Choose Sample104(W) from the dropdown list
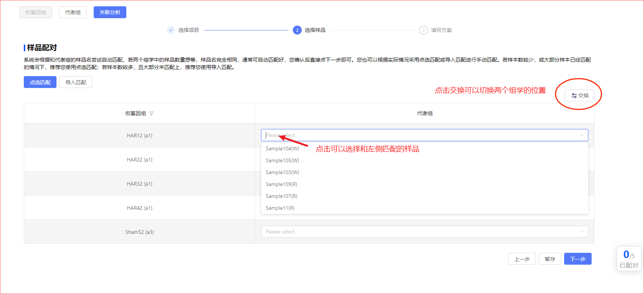Image resolution: width=644 pixels, height=294 pixels. tap(424, 148)
